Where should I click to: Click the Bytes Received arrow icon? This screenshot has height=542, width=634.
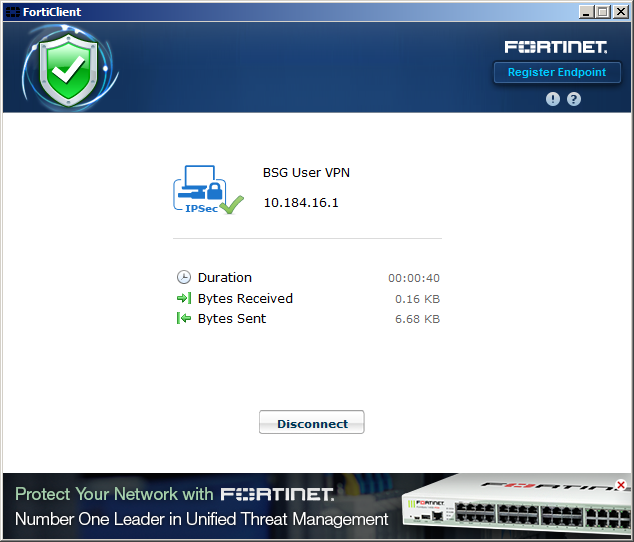pos(184,299)
